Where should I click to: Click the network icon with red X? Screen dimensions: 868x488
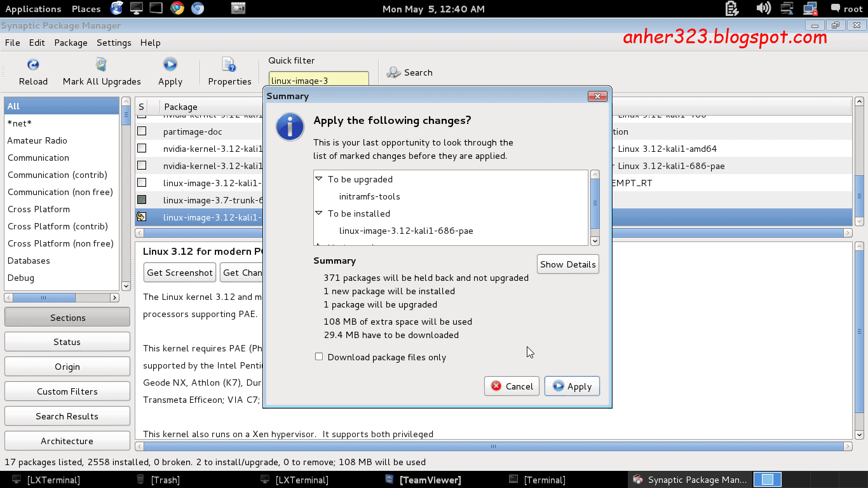(x=810, y=8)
